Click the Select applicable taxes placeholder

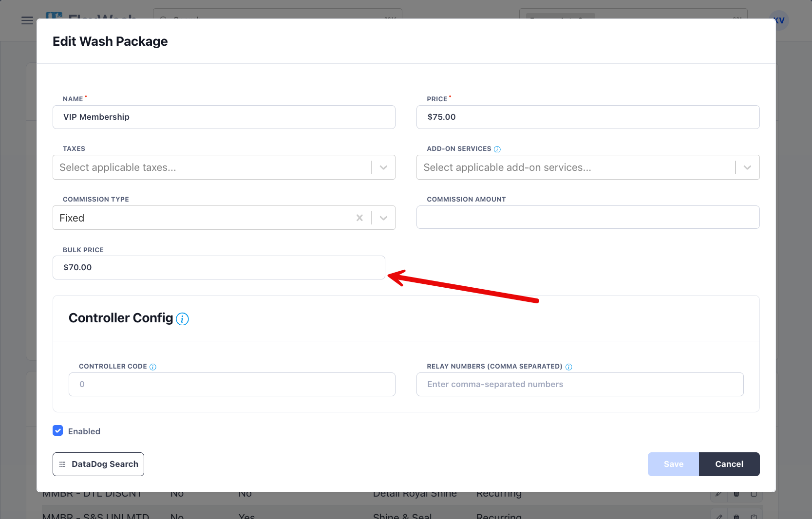pyautogui.click(x=118, y=167)
